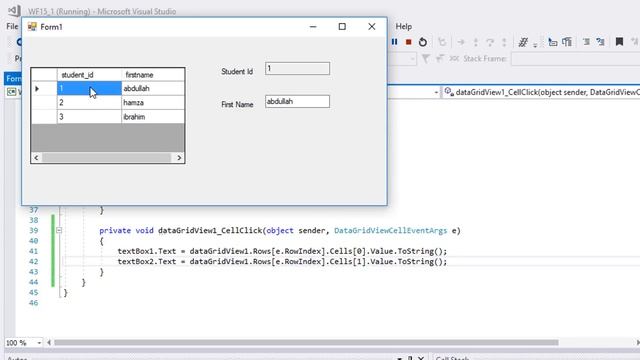Click the abdullah cell in the grid
The width and height of the screenshot is (640, 360).
tap(153, 88)
